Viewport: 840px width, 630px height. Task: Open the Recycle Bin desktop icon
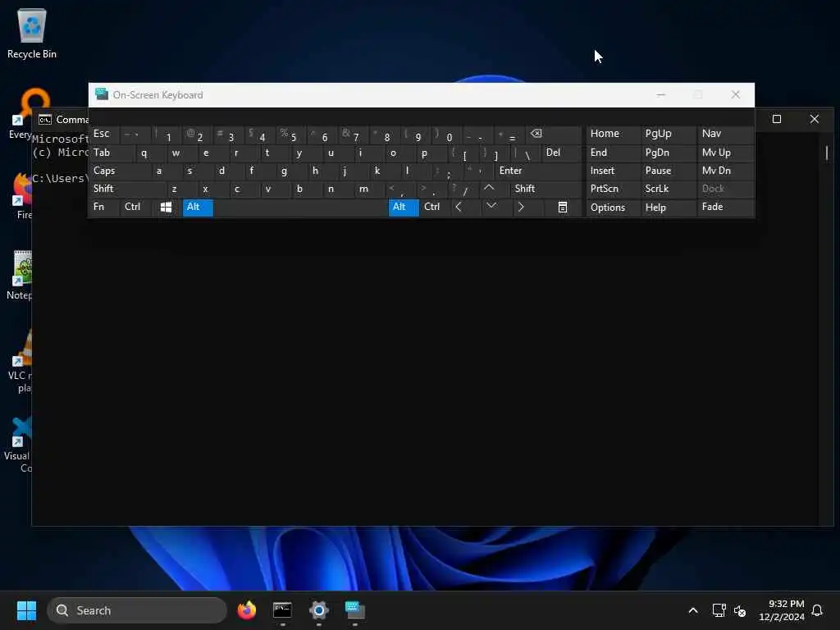32,33
